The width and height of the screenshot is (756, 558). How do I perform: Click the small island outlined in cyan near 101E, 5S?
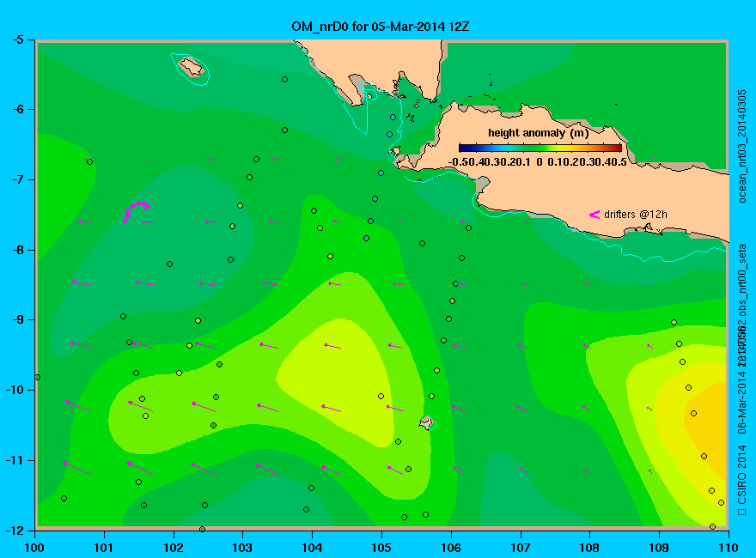pos(191,67)
